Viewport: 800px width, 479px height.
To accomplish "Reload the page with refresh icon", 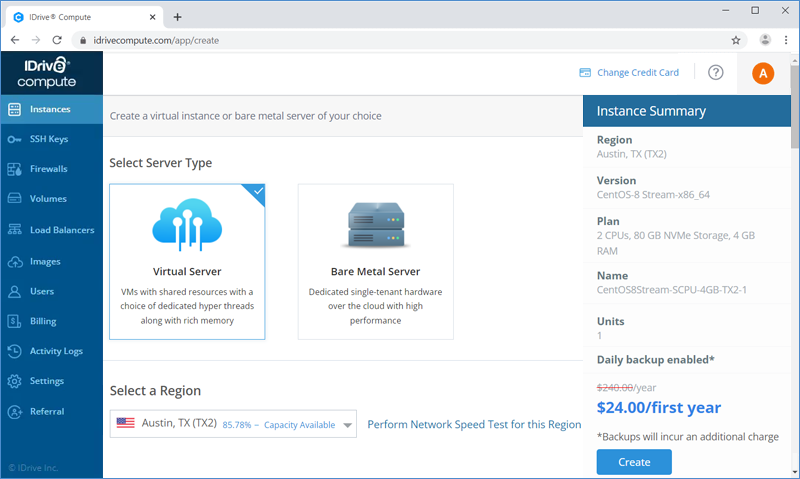I will point(57,40).
